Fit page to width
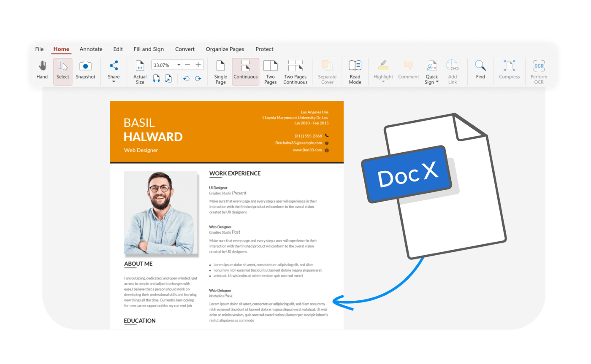 click(x=156, y=78)
